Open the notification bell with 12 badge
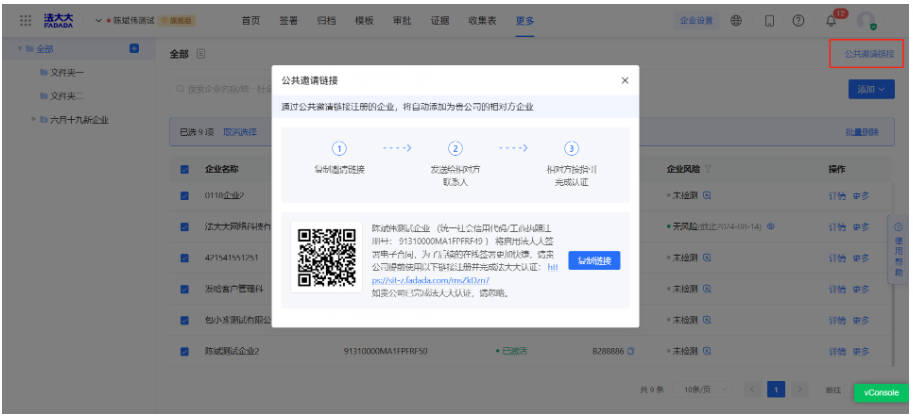This screenshot has height=418, width=913. pyautogui.click(x=831, y=20)
